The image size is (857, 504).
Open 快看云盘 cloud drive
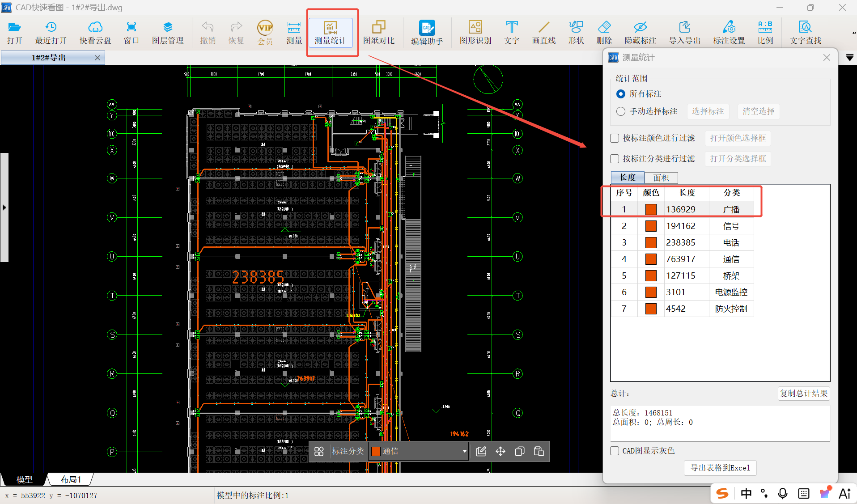click(x=95, y=33)
